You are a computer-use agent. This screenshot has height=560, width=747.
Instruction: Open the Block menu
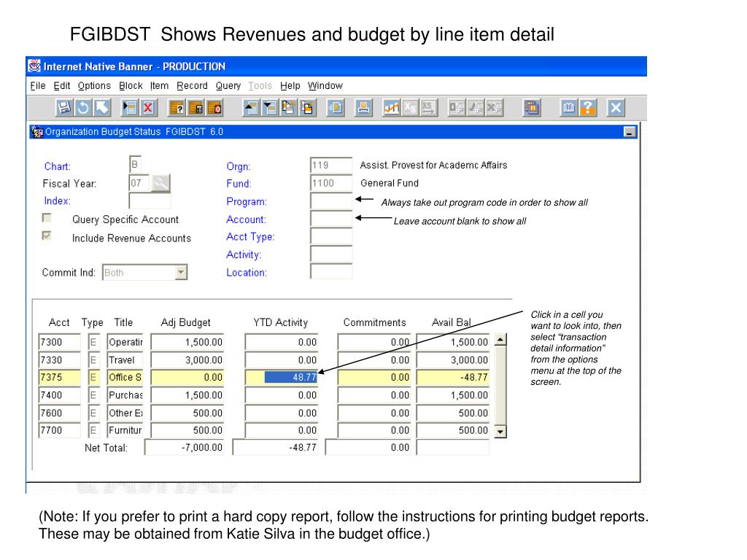131,86
